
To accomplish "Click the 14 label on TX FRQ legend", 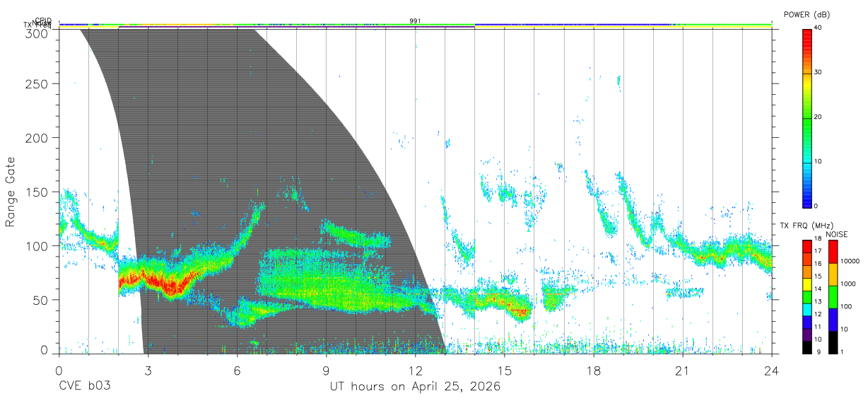I will coord(818,289).
